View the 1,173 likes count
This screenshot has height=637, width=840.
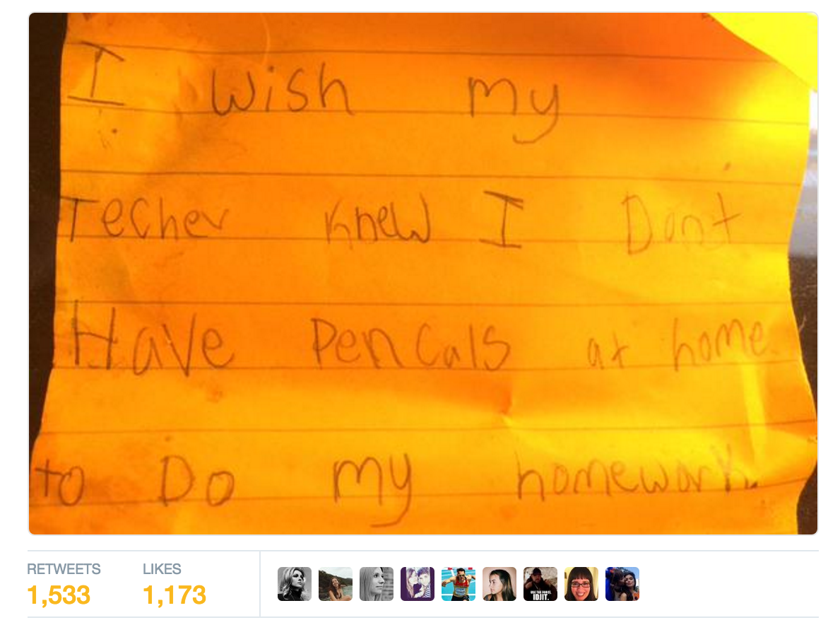[174, 595]
